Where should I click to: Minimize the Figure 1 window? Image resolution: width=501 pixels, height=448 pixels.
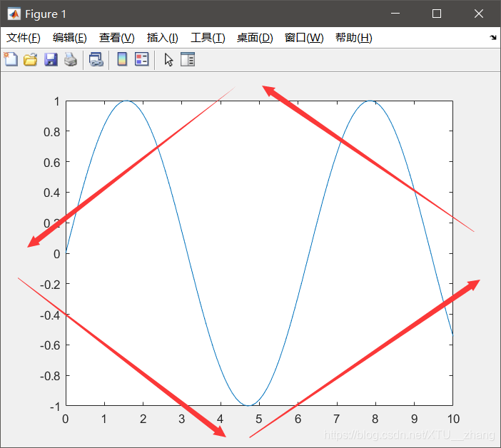click(x=395, y=14)
